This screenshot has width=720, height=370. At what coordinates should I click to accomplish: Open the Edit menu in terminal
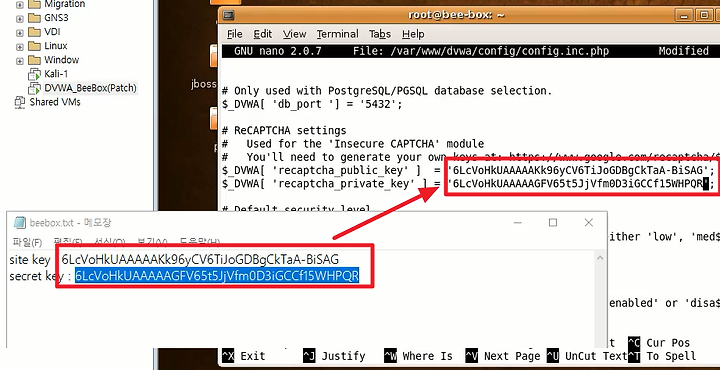(263, 34)
